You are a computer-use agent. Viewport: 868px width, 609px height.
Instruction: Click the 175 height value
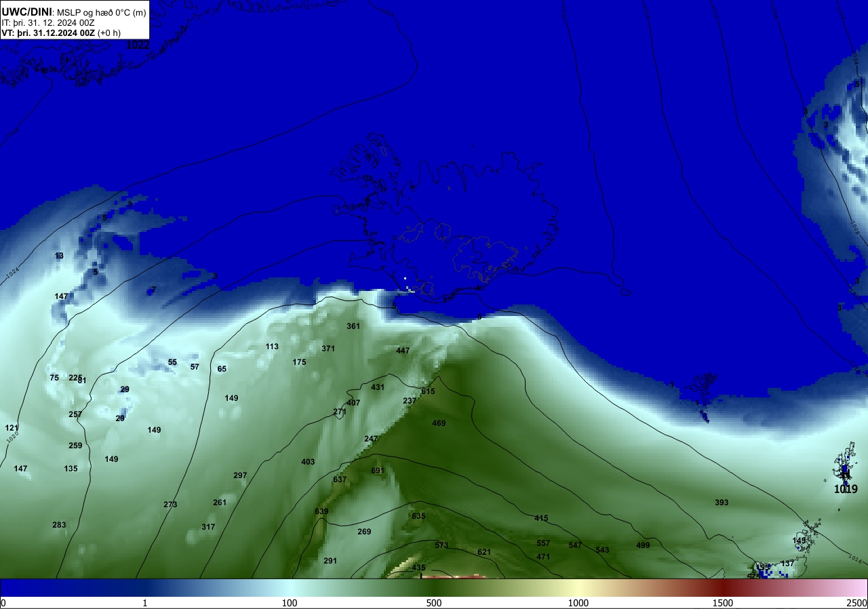pyautogui.click(x=299, y=362)
